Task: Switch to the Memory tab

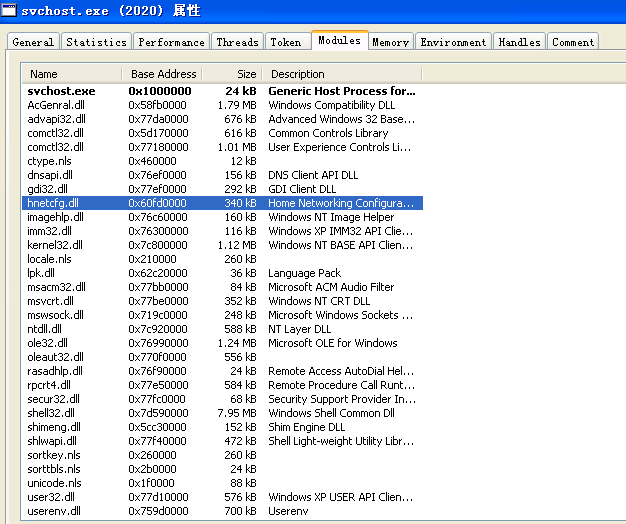Action: [x=390, y=42]
